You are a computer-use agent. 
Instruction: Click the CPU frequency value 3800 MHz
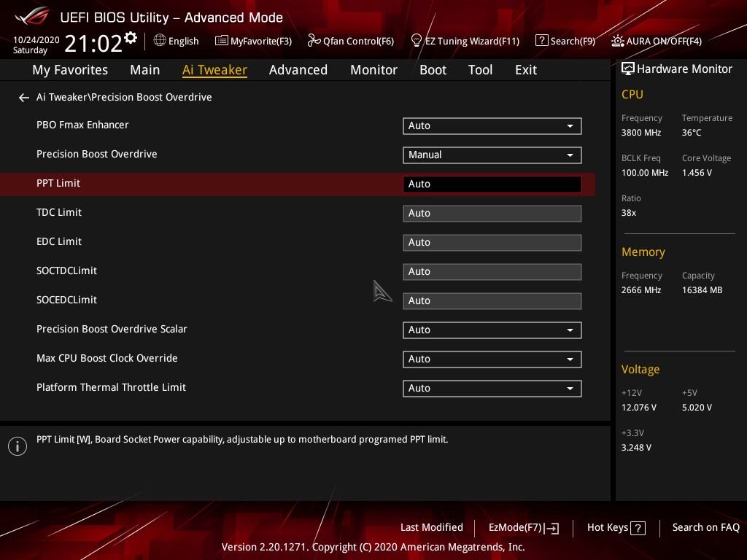point(640,133)
